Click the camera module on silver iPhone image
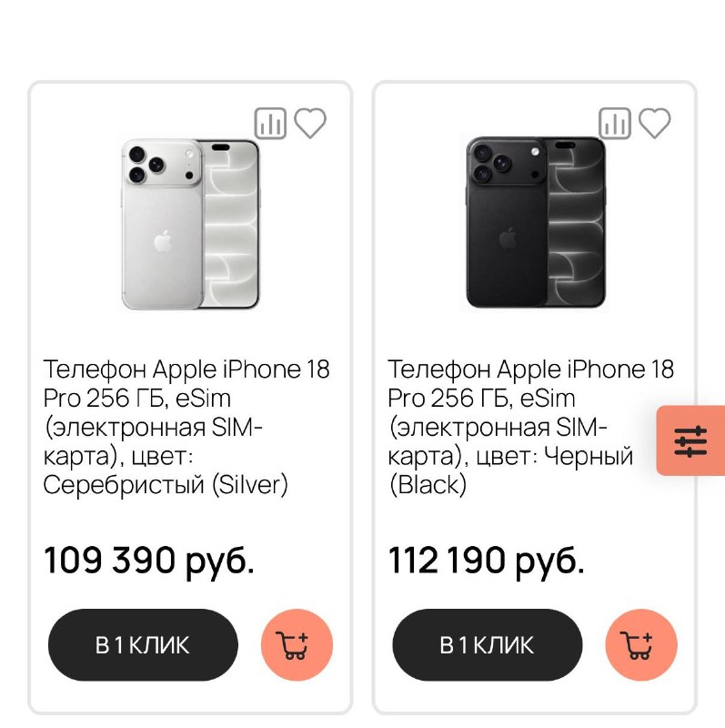The width and height of the screenshot is (725, 728). [x=162, y=164]
